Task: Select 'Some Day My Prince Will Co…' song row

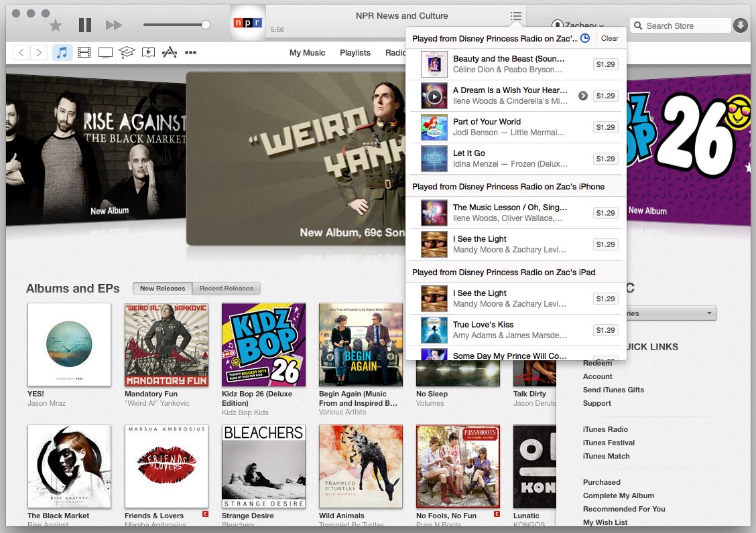Action: 516,354
